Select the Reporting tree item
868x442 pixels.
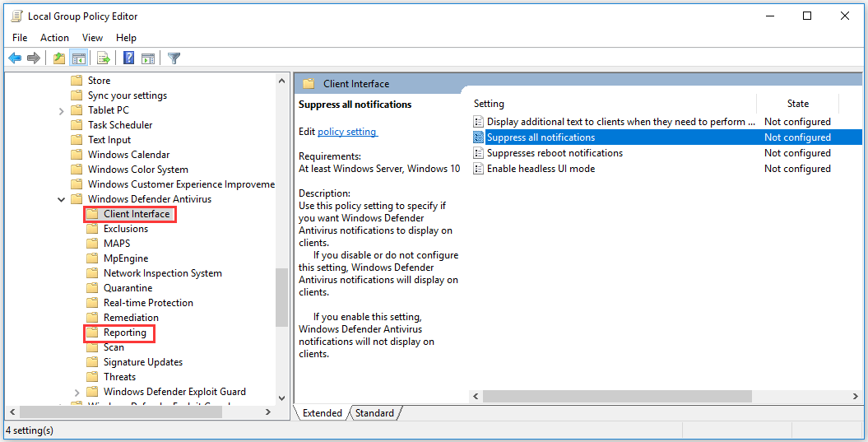click(x=125, y=333)
